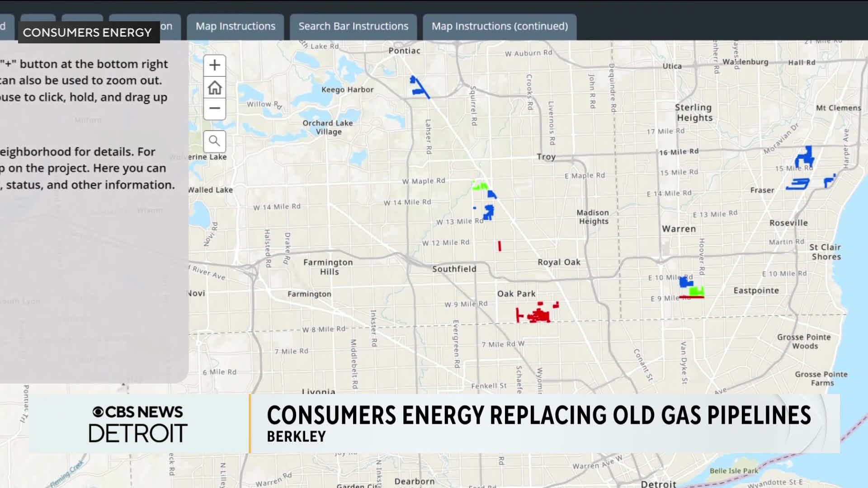This screenshot has width=868, height=488.
Task: Click the Sterling Heights map label
Action: point(694,113)
